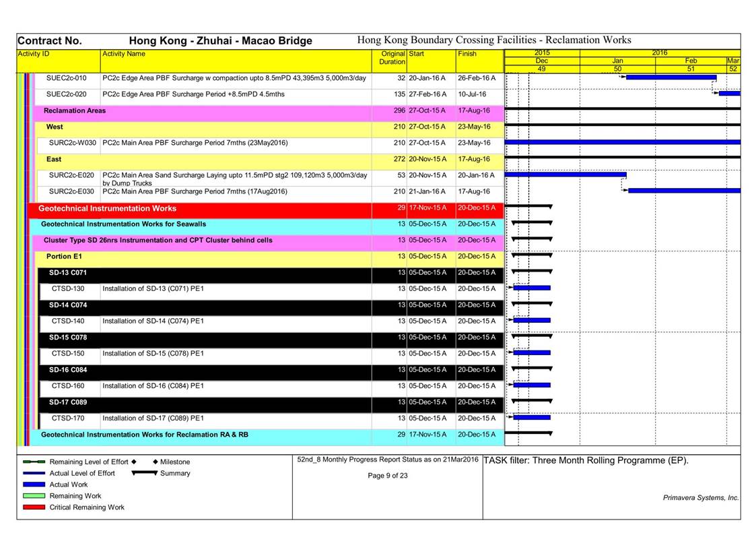Click the Critical Remaining Work red swatch
Viewport: 756px width, 535px height.
34,507
